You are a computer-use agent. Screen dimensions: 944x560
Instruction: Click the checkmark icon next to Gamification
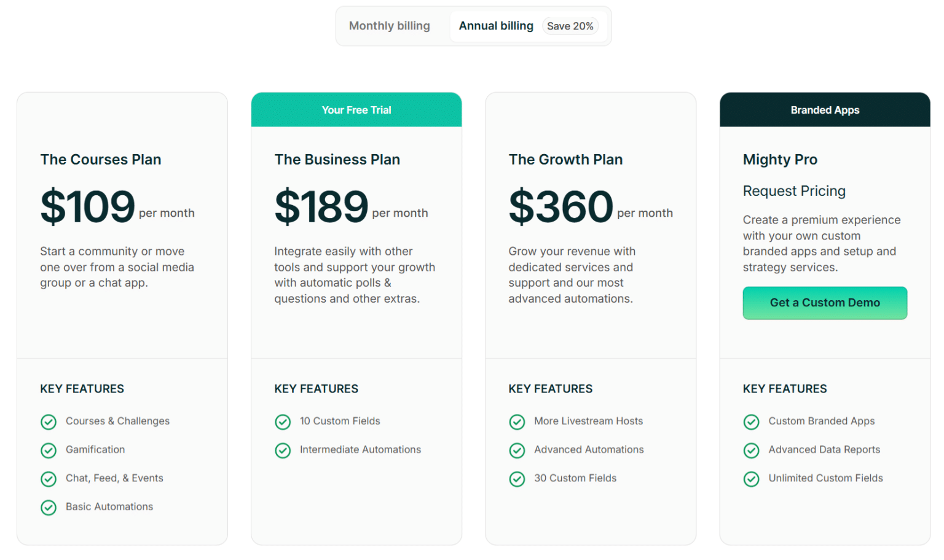(49, 450)
